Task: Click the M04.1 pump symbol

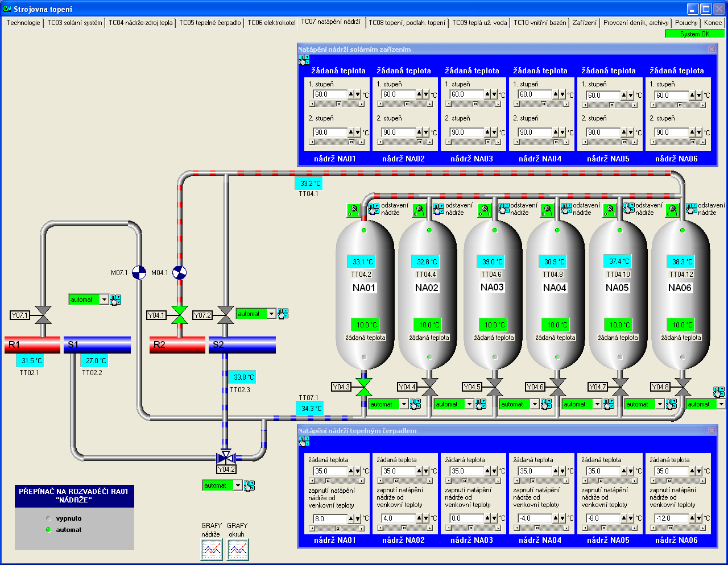Action: tap(180, 273)
